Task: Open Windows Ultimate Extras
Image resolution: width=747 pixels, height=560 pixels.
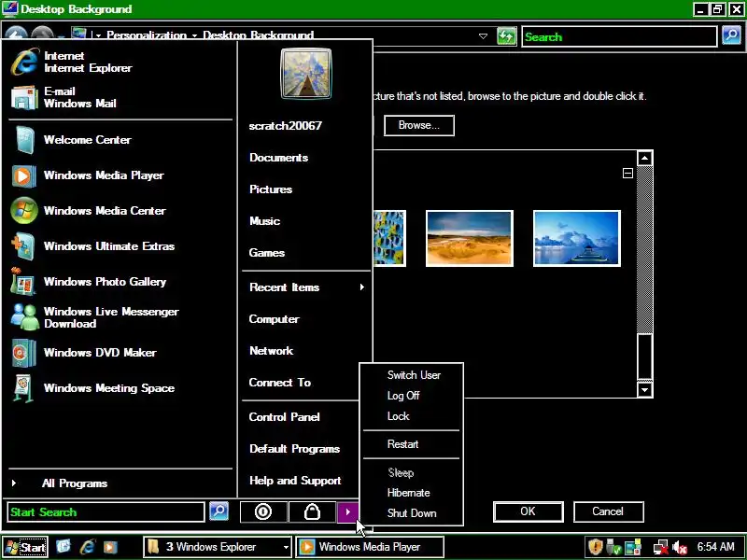Action: coord(93,246)
